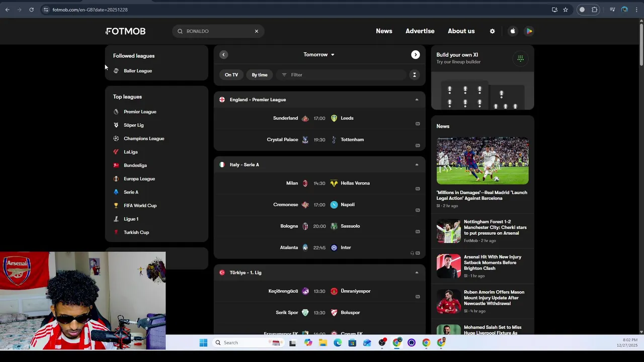Open Nottingham Forest 1-2 Manchester City article
Image resolution: width=644 pixels, height=362 pixels.
coord(482,231)
